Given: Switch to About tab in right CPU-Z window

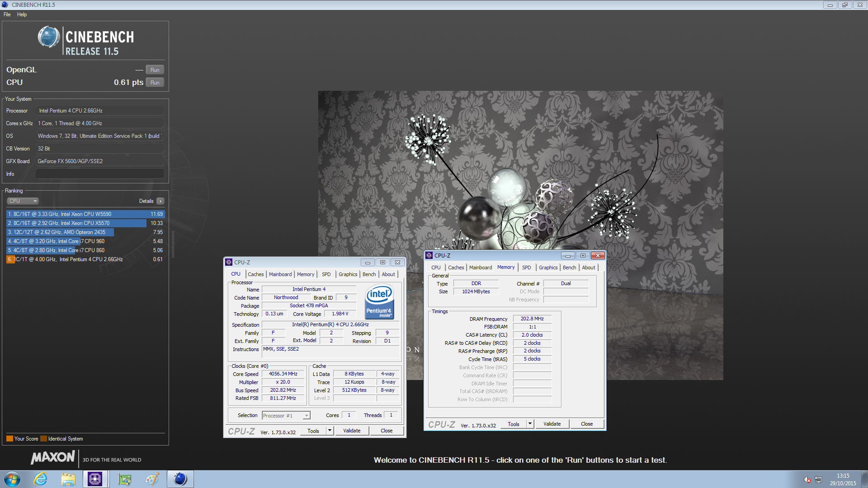Looking at the screenshot, I should pos(589,267).
